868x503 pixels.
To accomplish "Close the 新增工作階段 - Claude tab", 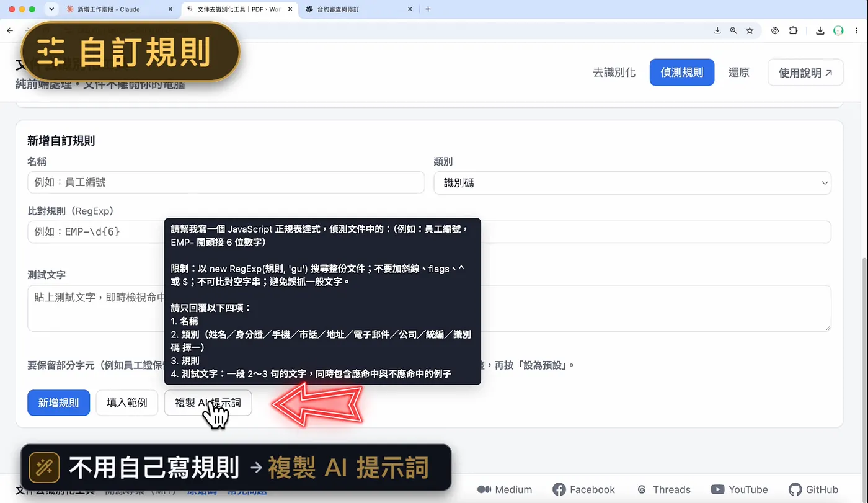I will [170, 9].
